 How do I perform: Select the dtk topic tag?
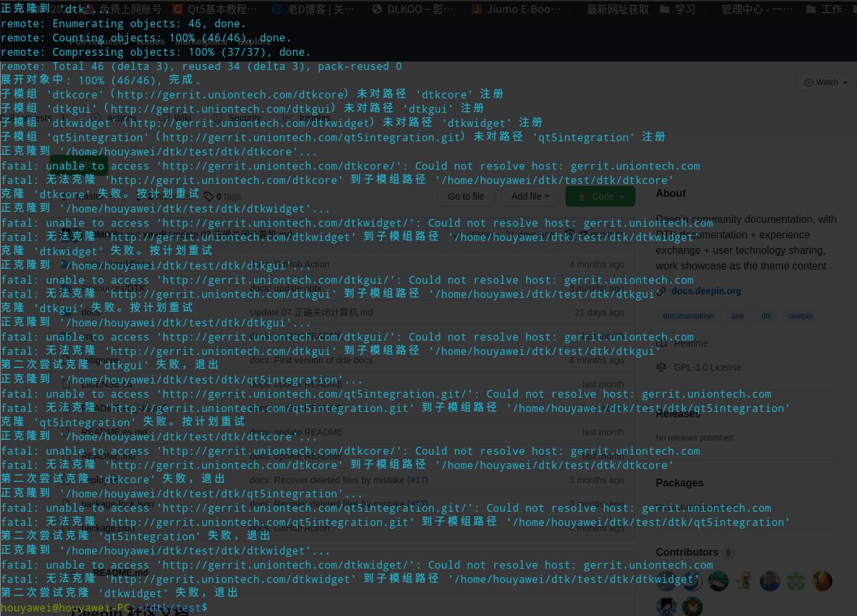click(x=766, y=316)
